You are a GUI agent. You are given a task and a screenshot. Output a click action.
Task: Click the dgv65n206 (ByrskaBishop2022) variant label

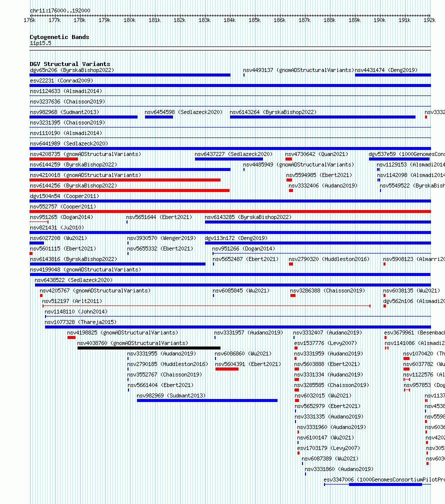(72, 70)
